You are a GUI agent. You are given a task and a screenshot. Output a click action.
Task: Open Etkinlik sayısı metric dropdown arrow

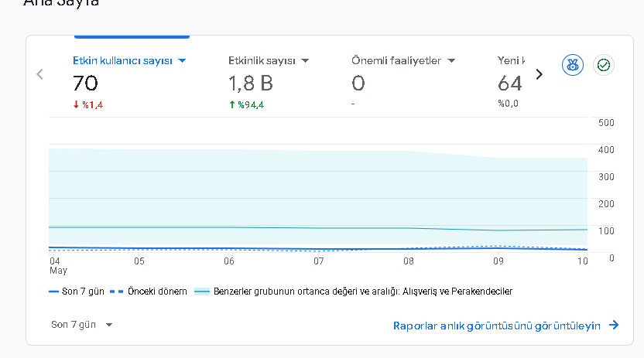point(305,60)
